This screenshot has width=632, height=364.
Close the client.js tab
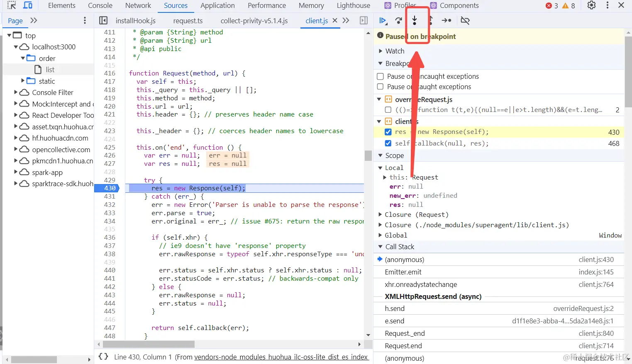[335, 20]
